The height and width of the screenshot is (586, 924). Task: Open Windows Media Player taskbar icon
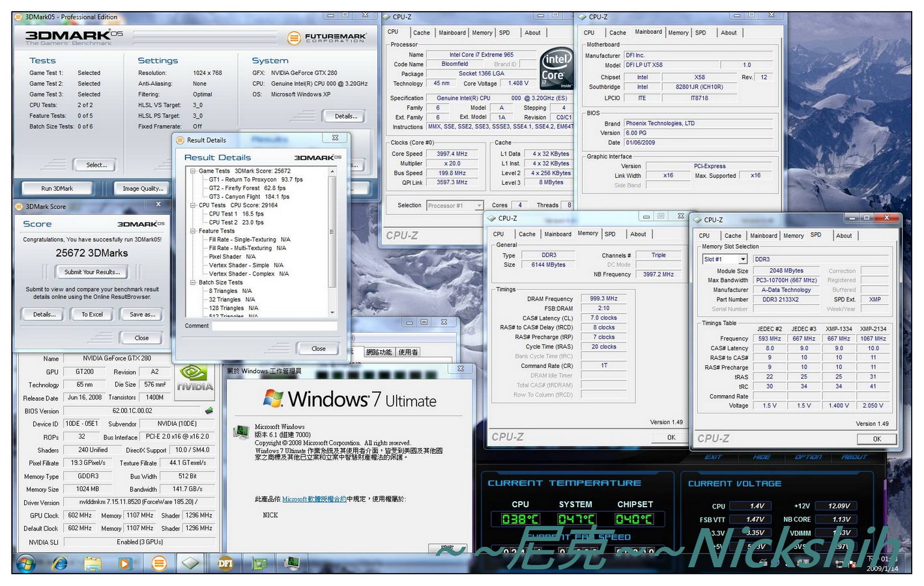(x=125, y=563)
